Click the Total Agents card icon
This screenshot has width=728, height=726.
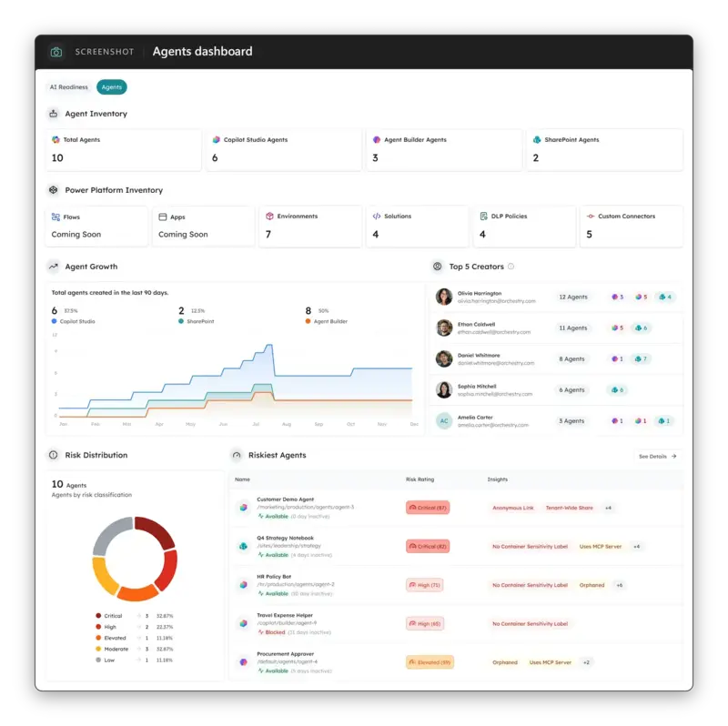tap(56, 140)
